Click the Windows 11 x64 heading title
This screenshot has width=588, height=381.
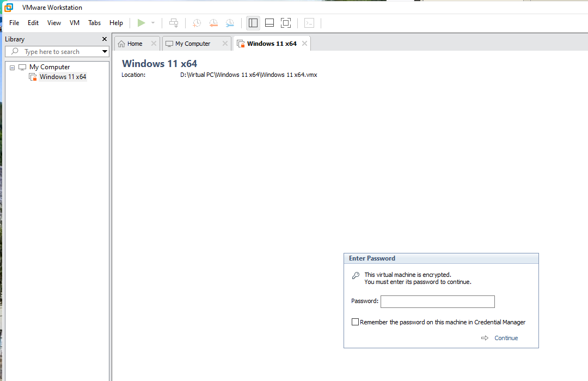pyautogui.click(x=160, y=63)
